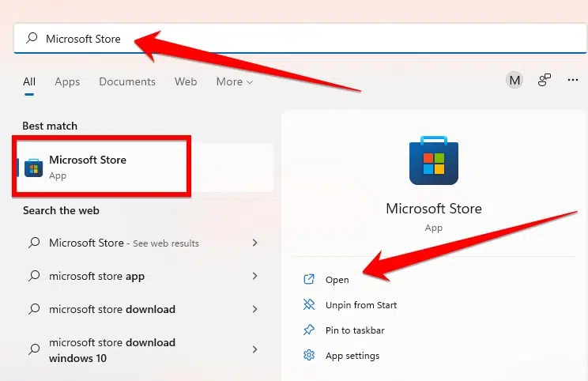This screenshot has height=381, width=588.
Task: Click the Open external-link icon
Action: 309,279
